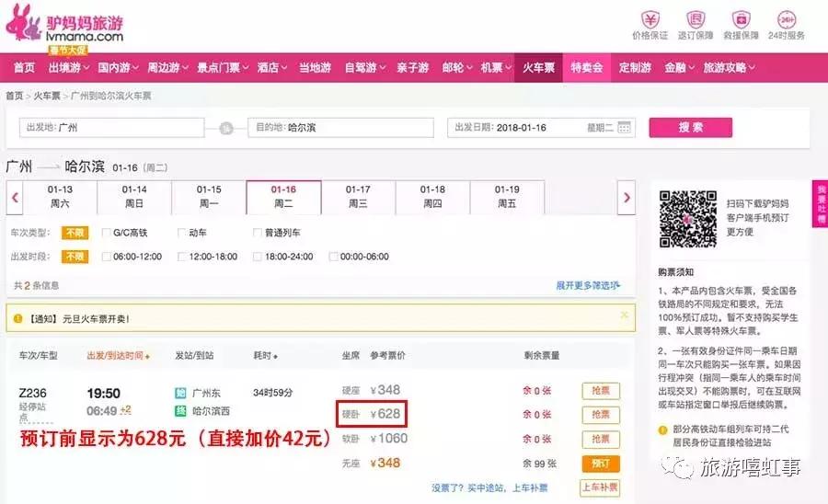Sort by 出发/到达时间 column header

119,356
